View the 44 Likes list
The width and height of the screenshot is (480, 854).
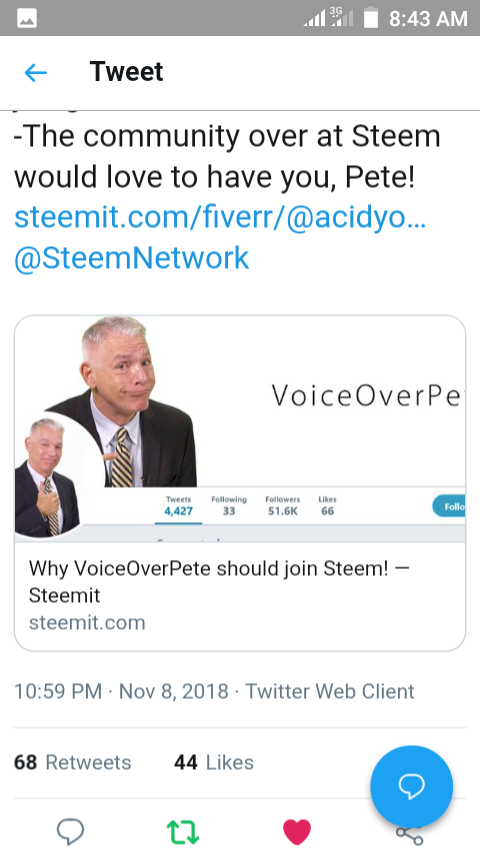point(214,762)
